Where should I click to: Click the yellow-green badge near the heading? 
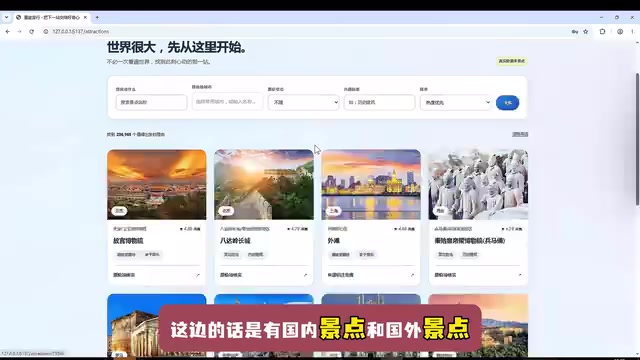tap(511, 61)
